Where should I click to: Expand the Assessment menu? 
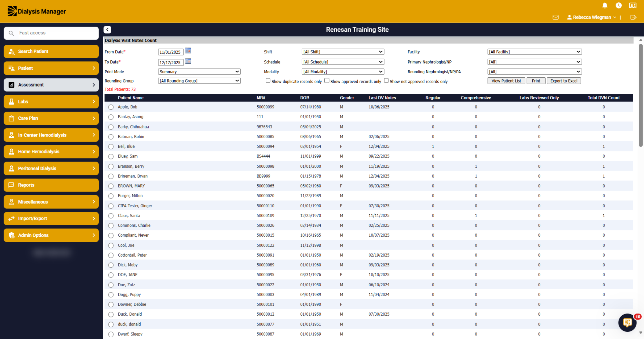pos(51,85)
